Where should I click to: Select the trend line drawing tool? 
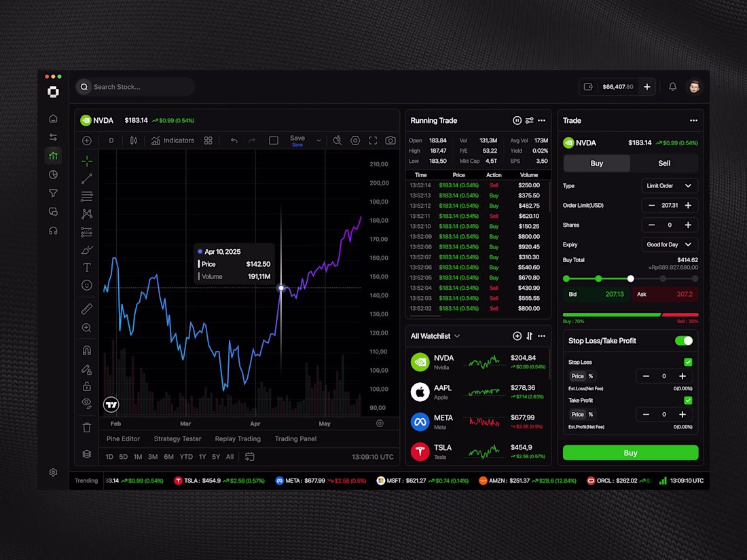[x=87, y=179]
